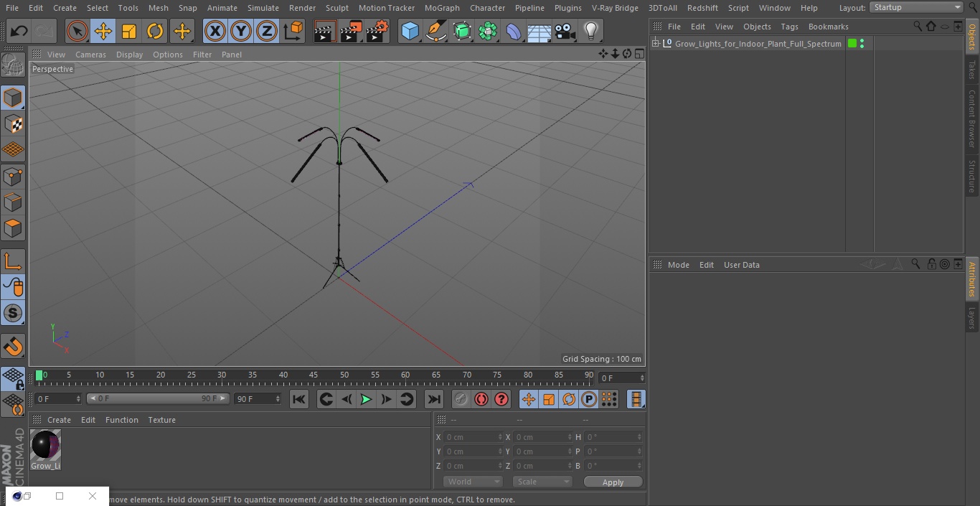Expand the Grow_Lights object hierarchy

point(655,44)
